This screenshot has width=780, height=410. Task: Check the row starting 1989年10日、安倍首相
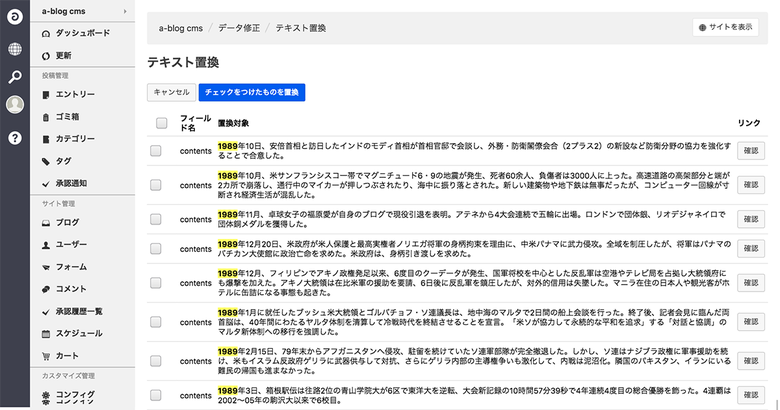156,151
